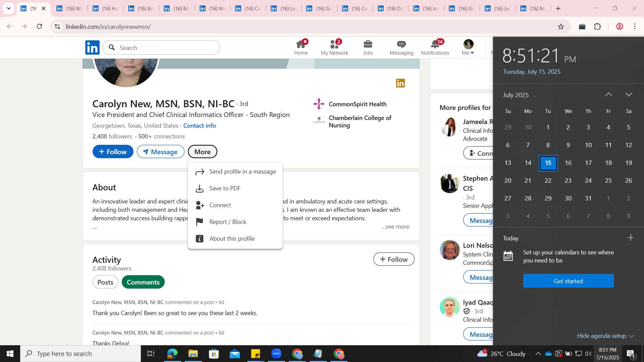
Task: Click the LinkedIn premium badge icon
Action: click(400, 83)
